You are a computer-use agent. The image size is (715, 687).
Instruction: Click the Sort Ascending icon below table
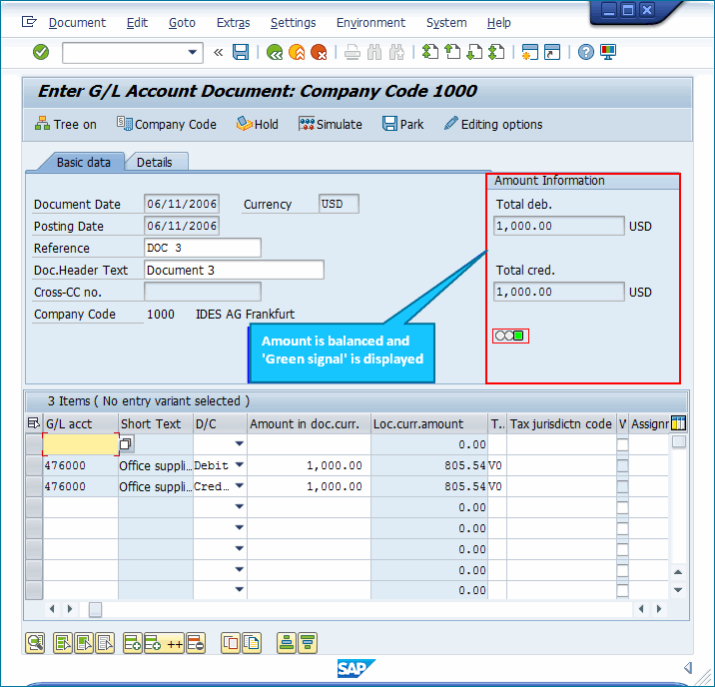tap(285, 643)
